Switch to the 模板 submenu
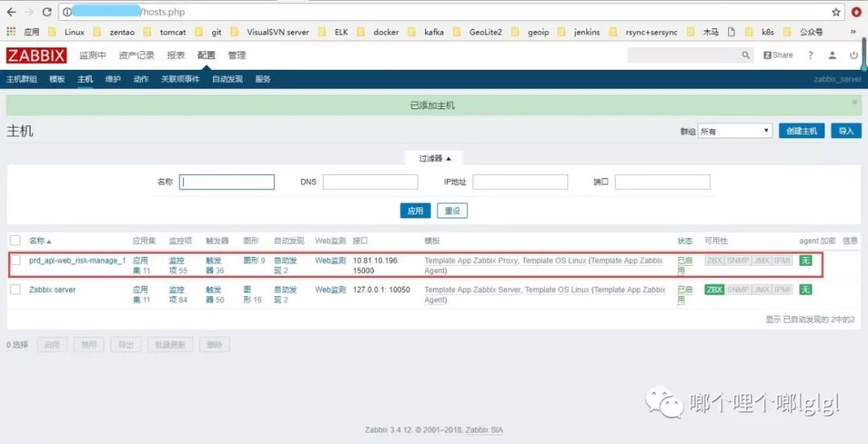The image size is (868, 444). click(x=57, y=79)
